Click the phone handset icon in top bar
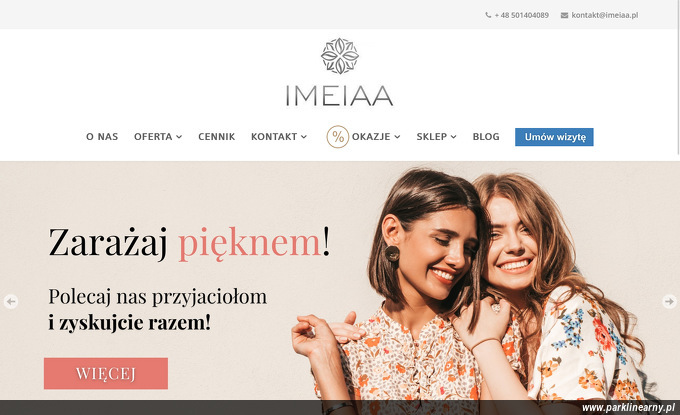This screenshot has height=415, width=680. point(488,15)
